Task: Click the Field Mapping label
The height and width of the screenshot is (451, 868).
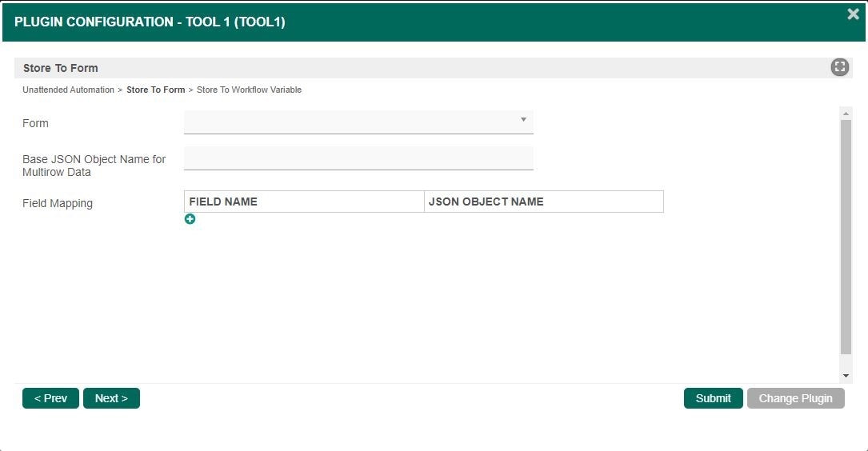Action: (x=58, y=203)
